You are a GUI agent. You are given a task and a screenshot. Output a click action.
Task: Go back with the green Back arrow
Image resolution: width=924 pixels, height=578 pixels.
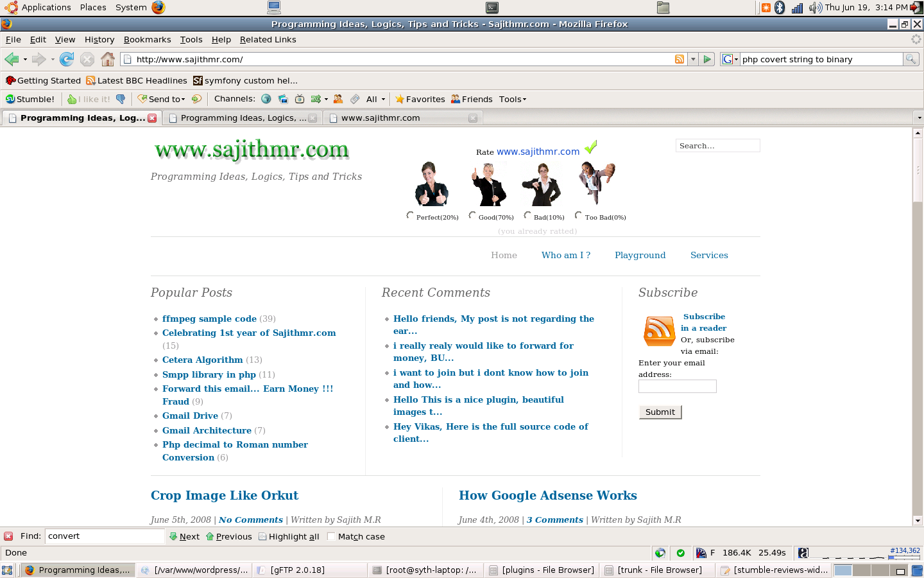(x=12, y=59)
